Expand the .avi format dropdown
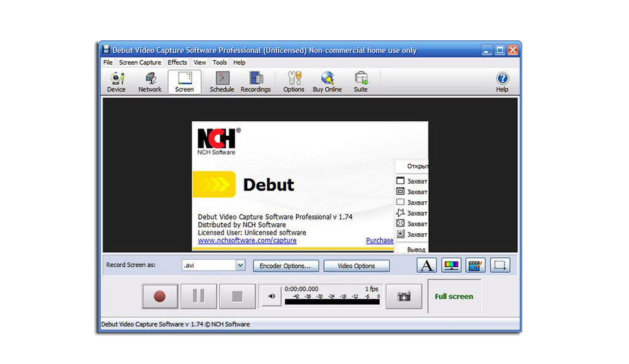Image resolution: width=629 pixels, height=364 pixels. coord(240,265)
